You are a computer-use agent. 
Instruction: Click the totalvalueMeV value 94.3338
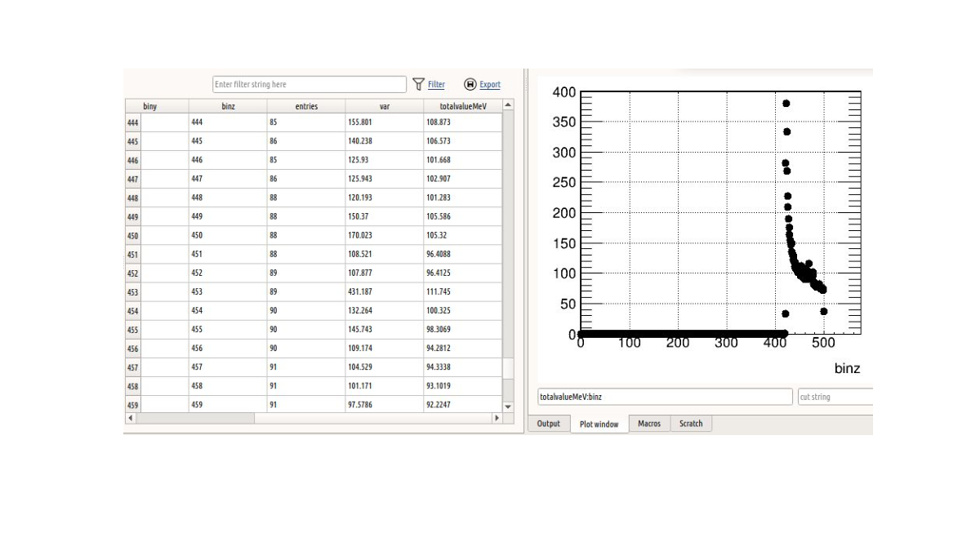463,367
